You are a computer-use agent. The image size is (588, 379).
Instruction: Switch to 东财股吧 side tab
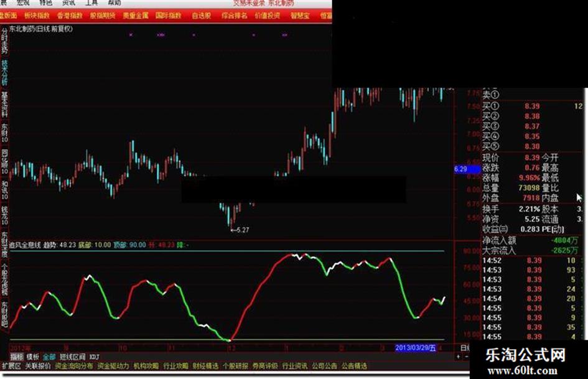point(4,314)
